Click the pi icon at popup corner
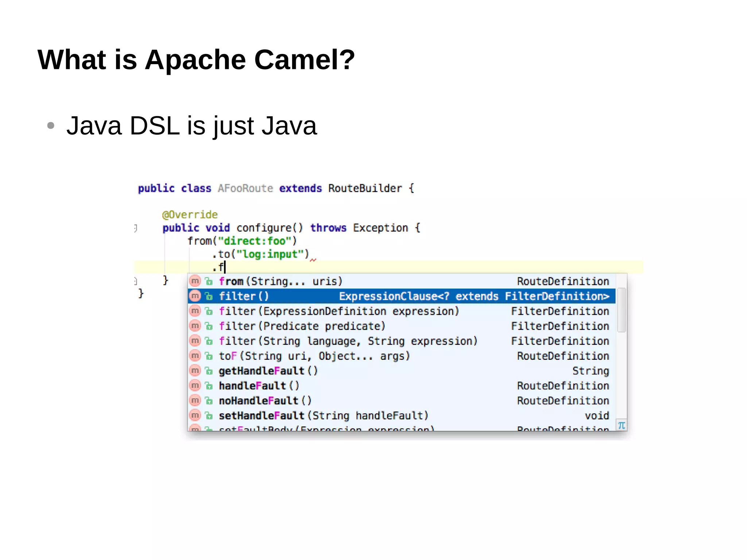747x560 pixels. click(x=621, y=425)
